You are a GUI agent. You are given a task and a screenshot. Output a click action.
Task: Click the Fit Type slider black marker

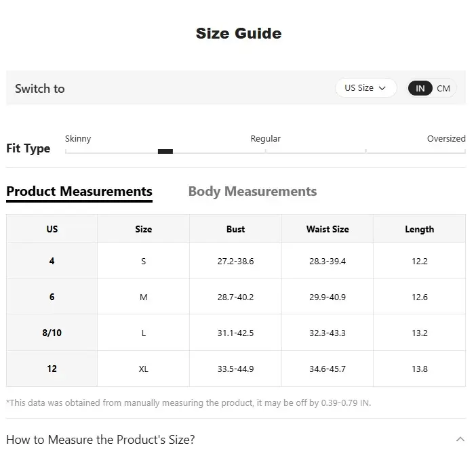click(165, 151)
